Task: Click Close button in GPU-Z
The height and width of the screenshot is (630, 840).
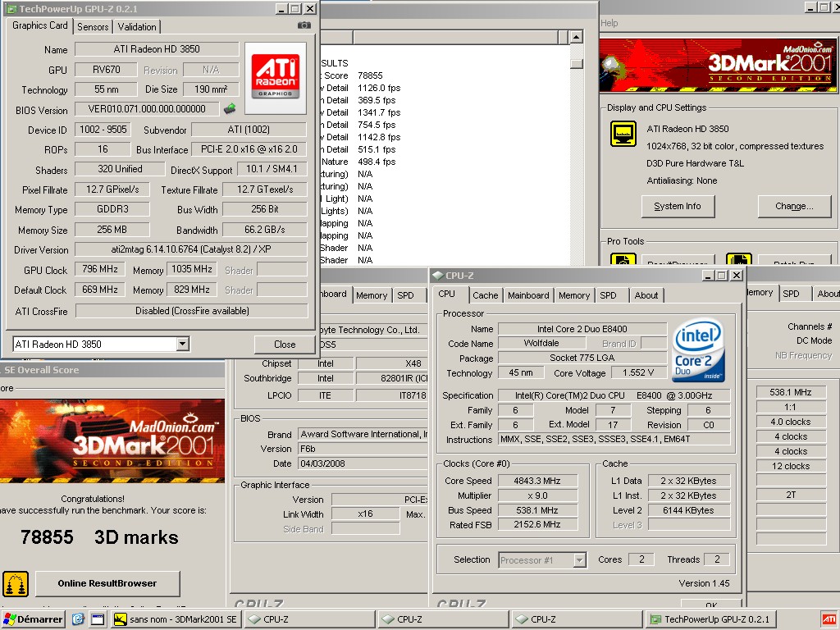Action: click(285, 345)
